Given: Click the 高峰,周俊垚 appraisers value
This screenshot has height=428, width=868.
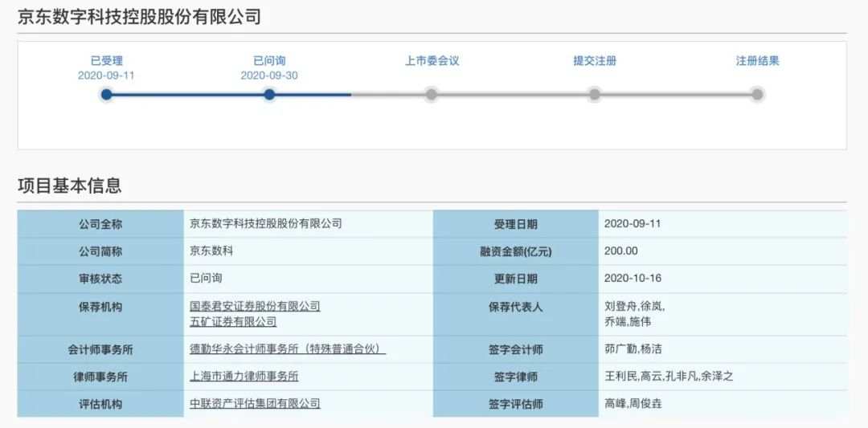Looking at the screenshot, I should (x=633, y=404).
